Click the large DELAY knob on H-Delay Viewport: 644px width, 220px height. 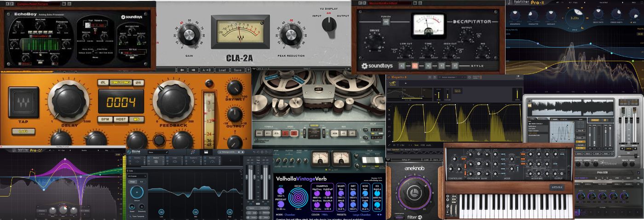pyautogui.click(x=69, y=101)
